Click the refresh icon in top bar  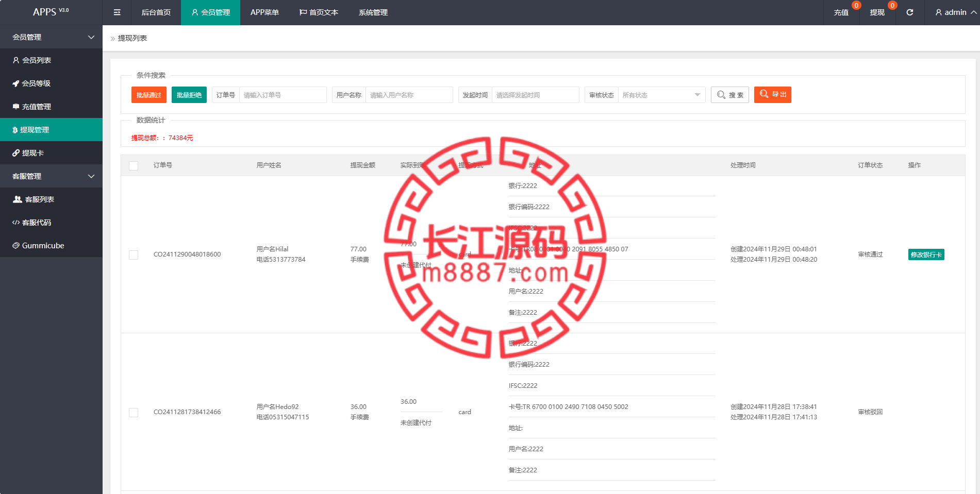pyautogui.click(x=910, y=12)
